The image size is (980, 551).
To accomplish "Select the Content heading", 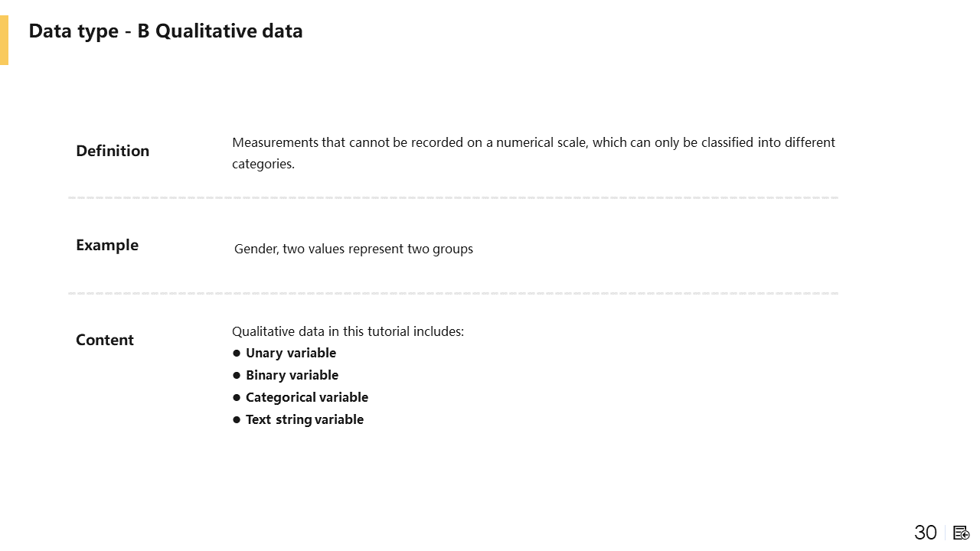I will (x=105, y=340).
